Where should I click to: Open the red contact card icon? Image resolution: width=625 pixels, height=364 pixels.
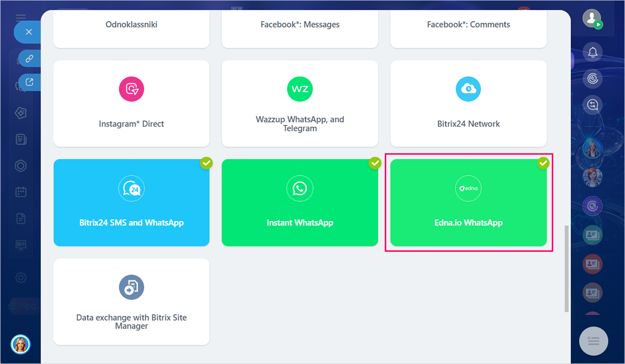[592, 264]
